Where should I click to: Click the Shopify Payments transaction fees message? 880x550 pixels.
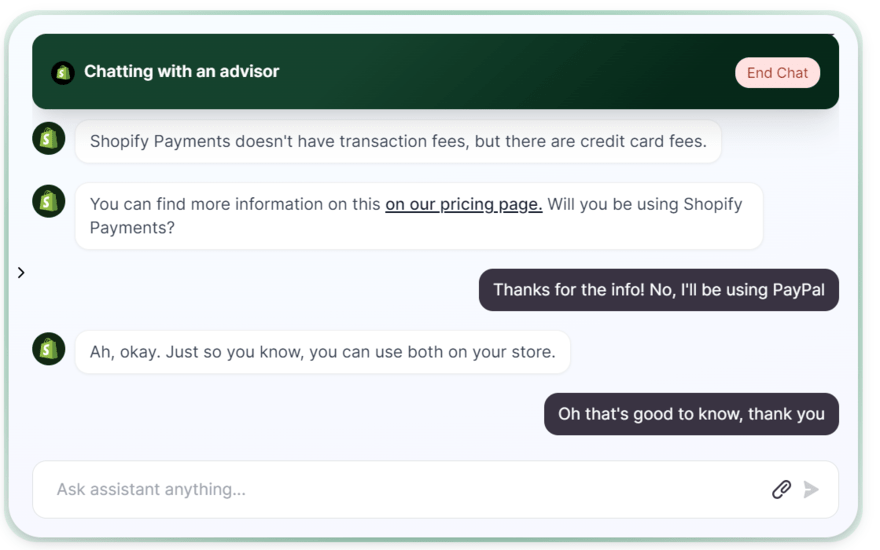point(398,141)
